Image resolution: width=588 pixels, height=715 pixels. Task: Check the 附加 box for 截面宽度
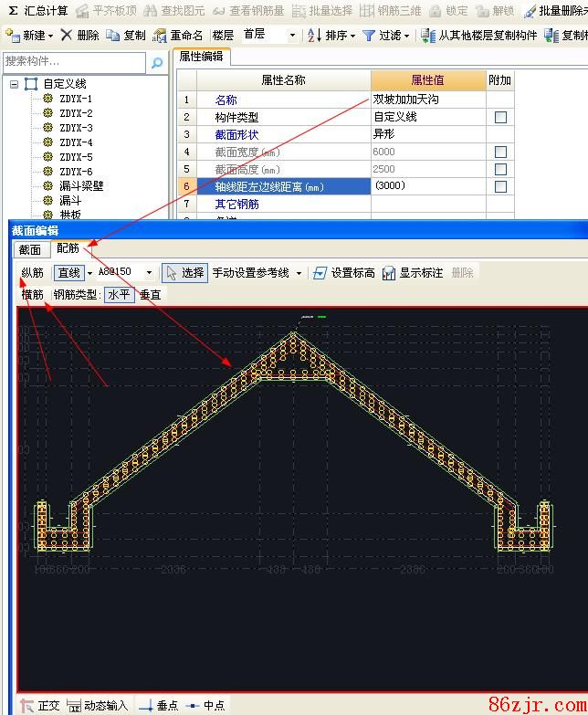500,152
